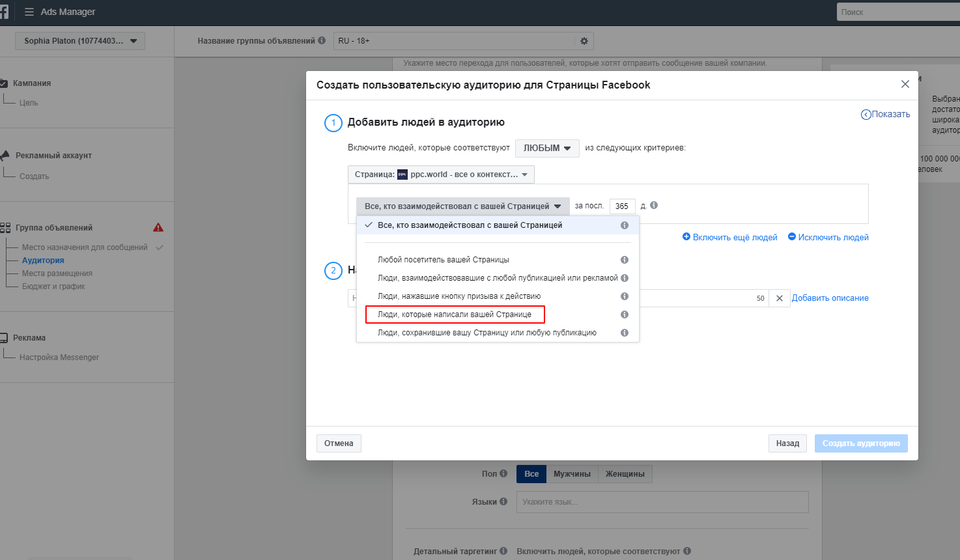The height and width of the screenshot is (560, 960).
Task: Choose 'Люди, которые написали вашей Странице'
Action: coord(455,315)
